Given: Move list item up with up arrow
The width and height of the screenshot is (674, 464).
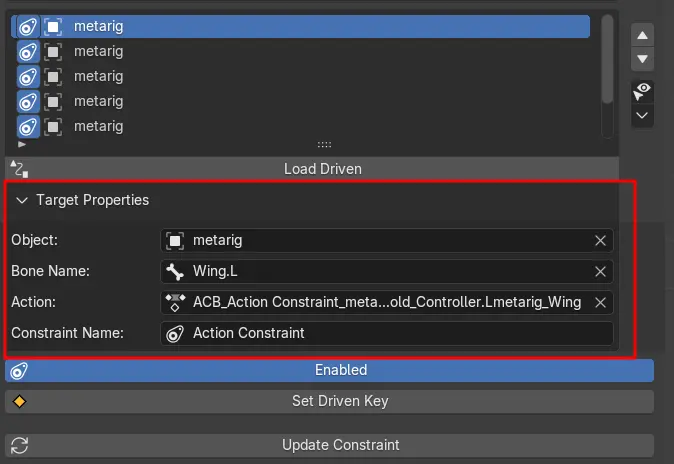Looking at the screenshot, I should [643, 35].
